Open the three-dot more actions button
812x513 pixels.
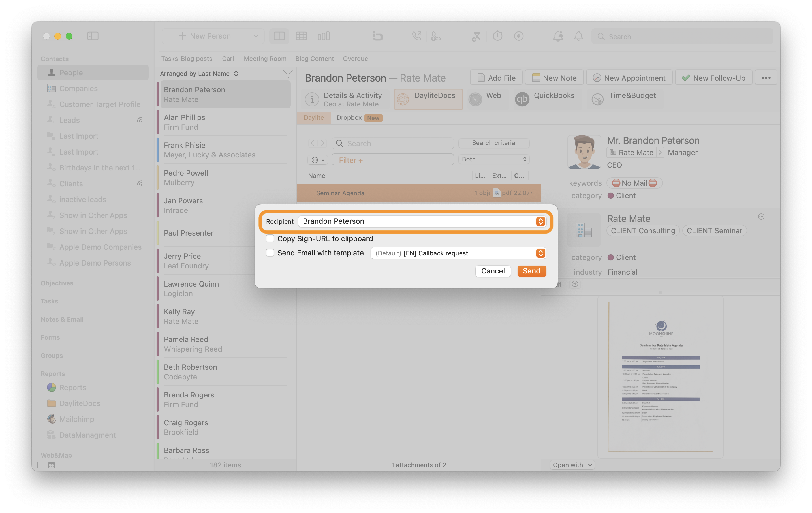pyautogui.click(x=766, y=78)
